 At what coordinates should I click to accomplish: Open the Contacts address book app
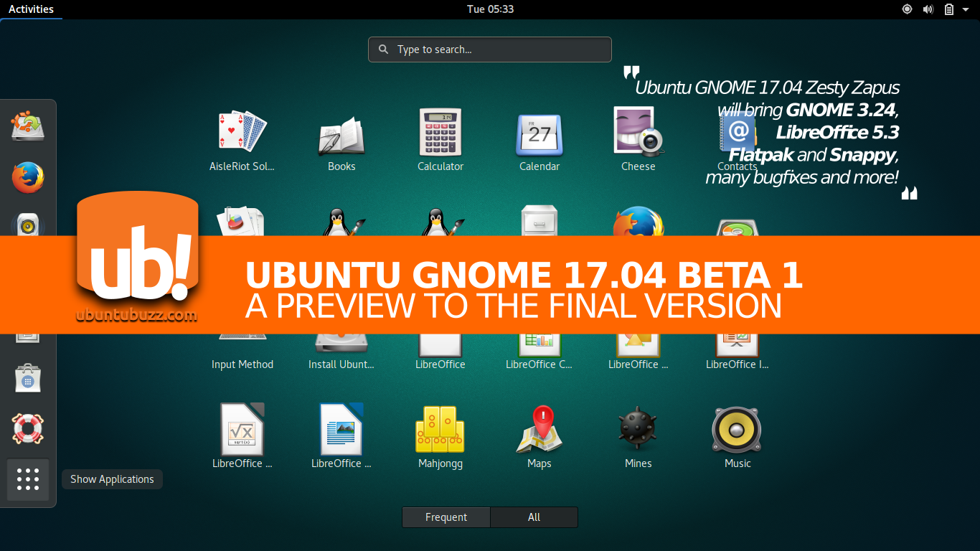coord(738,134)
